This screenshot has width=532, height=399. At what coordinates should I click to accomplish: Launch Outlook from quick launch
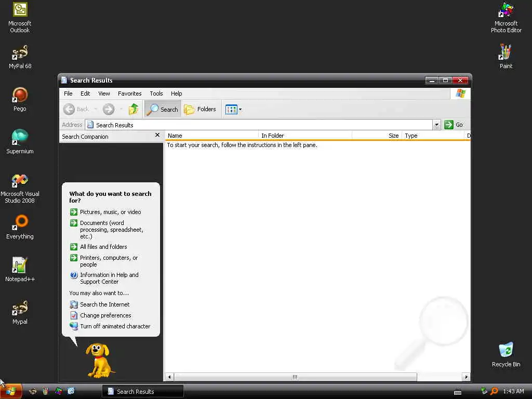pos(71,391)
